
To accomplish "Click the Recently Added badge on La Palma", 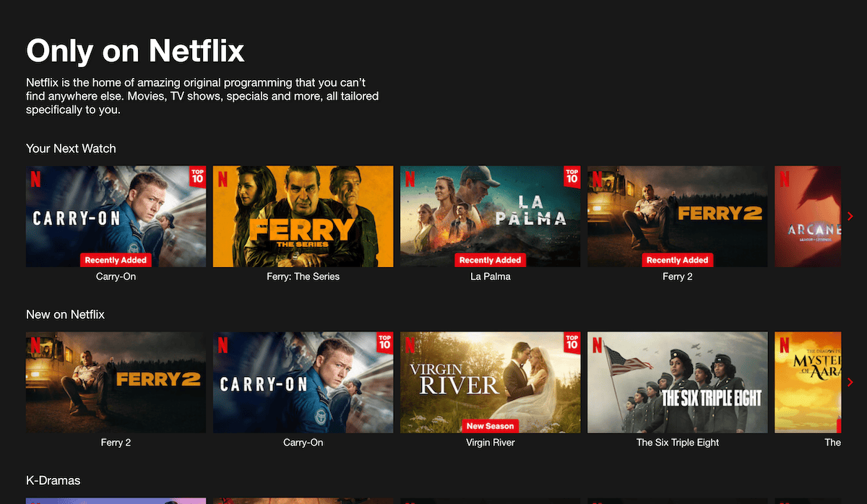I will [x=491, y=260].
